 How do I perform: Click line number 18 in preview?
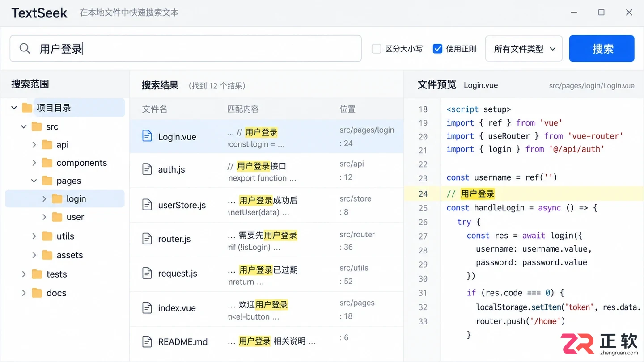tap(423, 109)
